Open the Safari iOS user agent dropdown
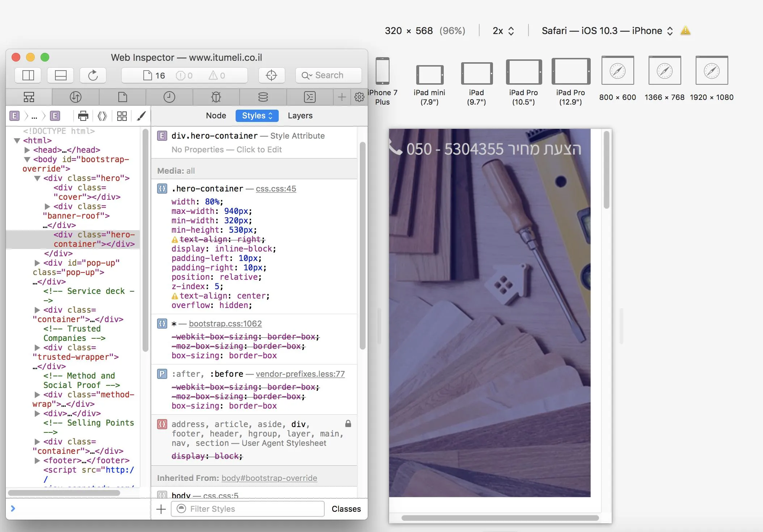 coord(607,31)
